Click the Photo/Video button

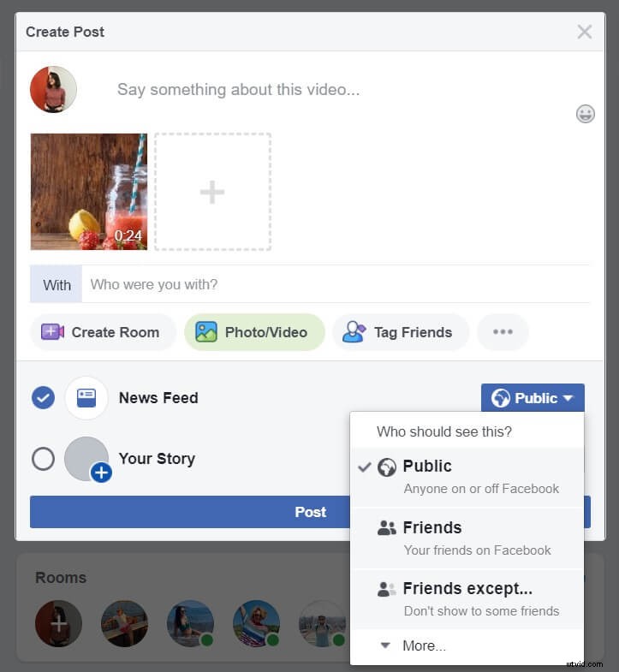[x=254, y=332]
